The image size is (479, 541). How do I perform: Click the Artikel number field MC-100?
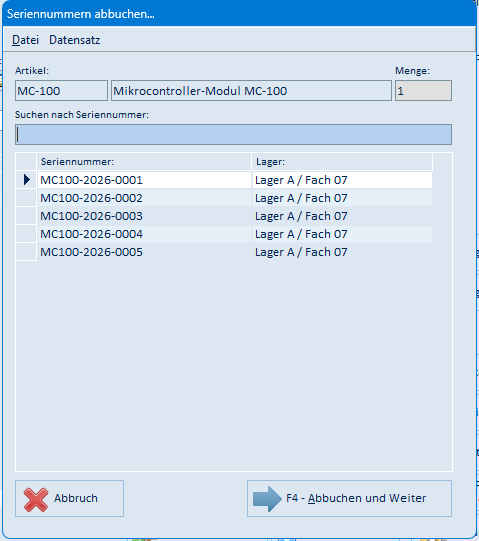[x=61, y=91]
